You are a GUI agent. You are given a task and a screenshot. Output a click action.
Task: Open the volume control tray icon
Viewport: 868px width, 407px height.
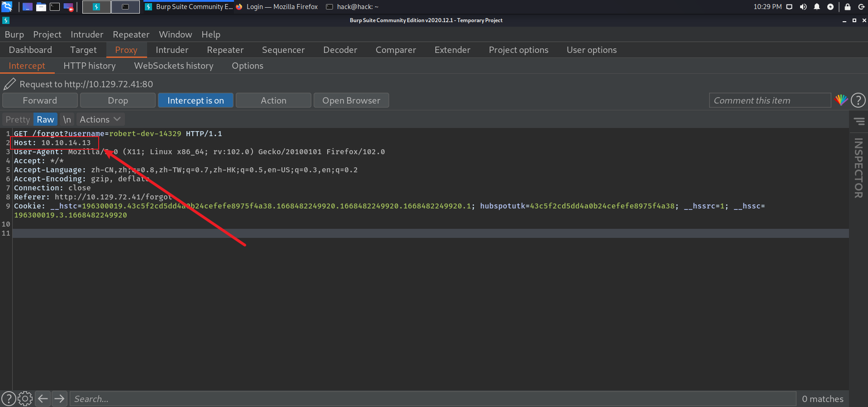[x=803, y=7]
